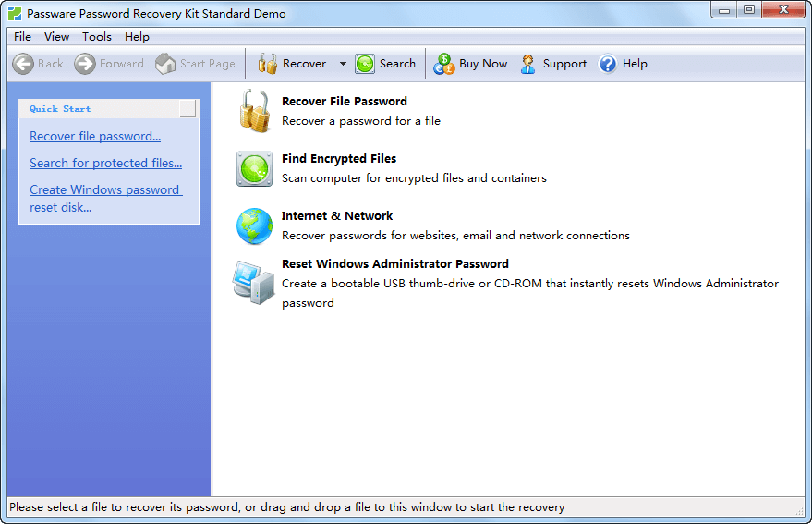The width and height of the screenshot is (812, 524).
Task: Minimize the Passware window
Action: (724, 9)
